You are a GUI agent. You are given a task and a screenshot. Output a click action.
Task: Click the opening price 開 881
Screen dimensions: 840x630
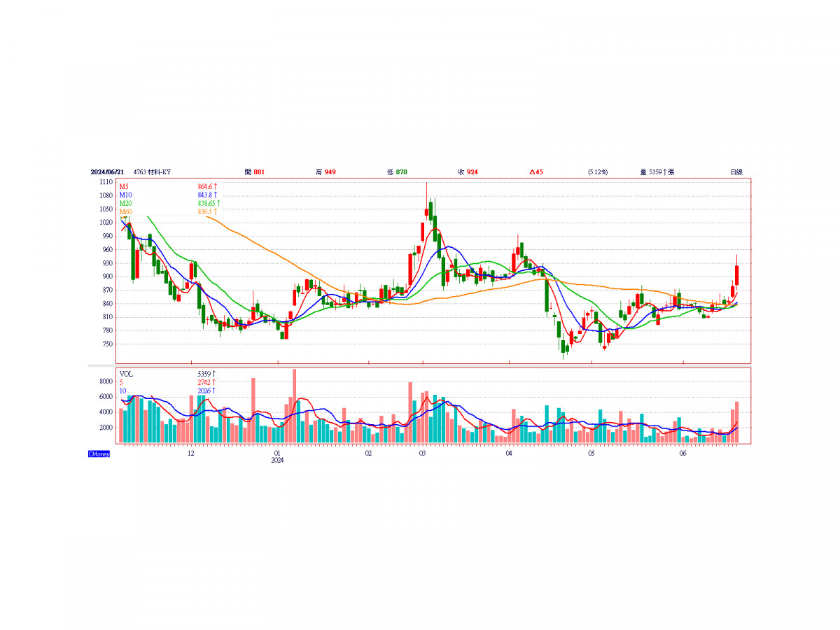pos(255,171)
